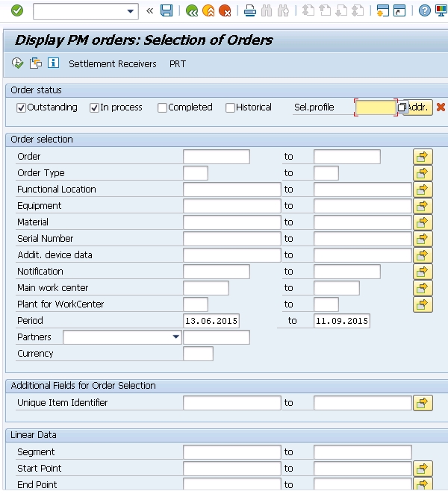Viewport: 448px width, 494px height.
Task: Click the green Back arrow icon
Action: coord(192,10)
